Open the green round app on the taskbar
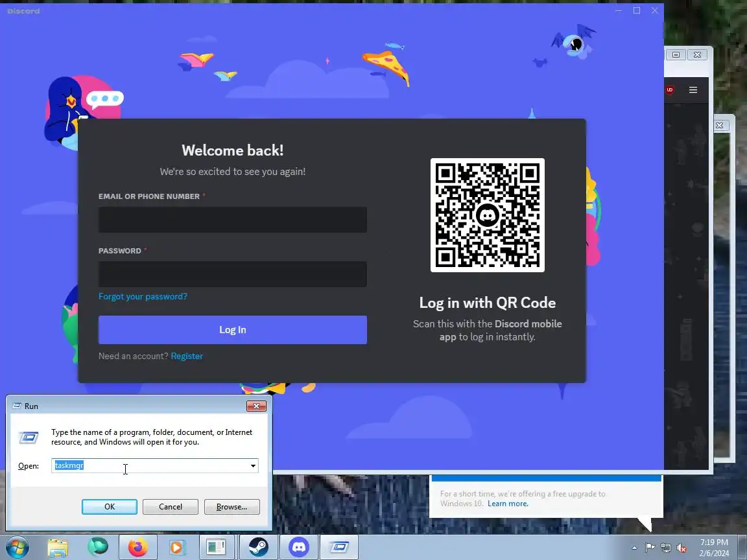The height and width of the screenshot is (560, 747). pos(98,547)
